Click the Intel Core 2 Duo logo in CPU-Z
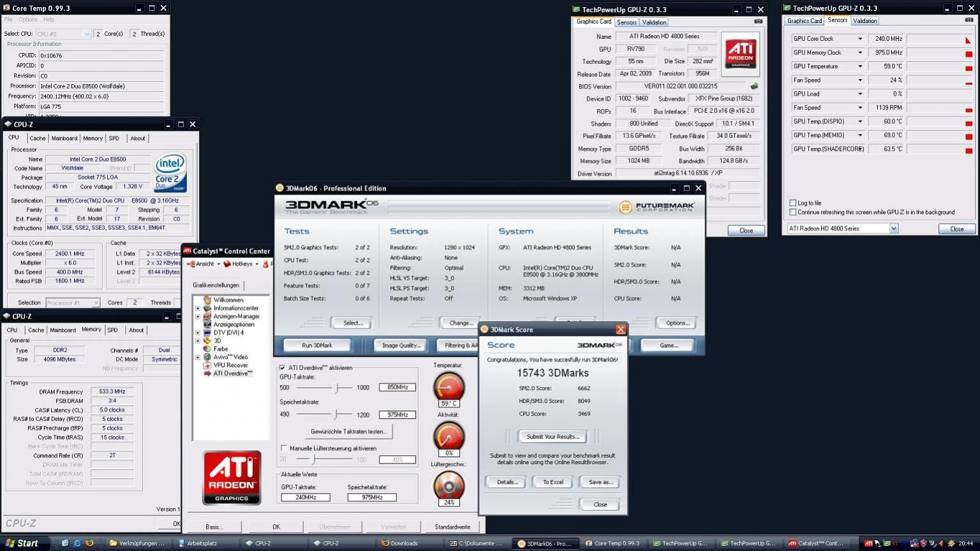Image resolution: width=980 pixels, height=551 pixels. point(170,173)
